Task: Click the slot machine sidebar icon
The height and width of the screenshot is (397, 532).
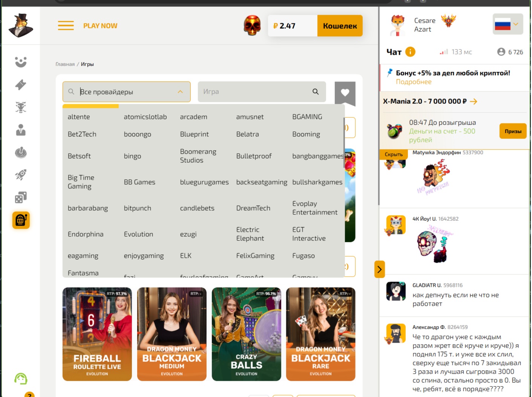Action: [21, 220]
